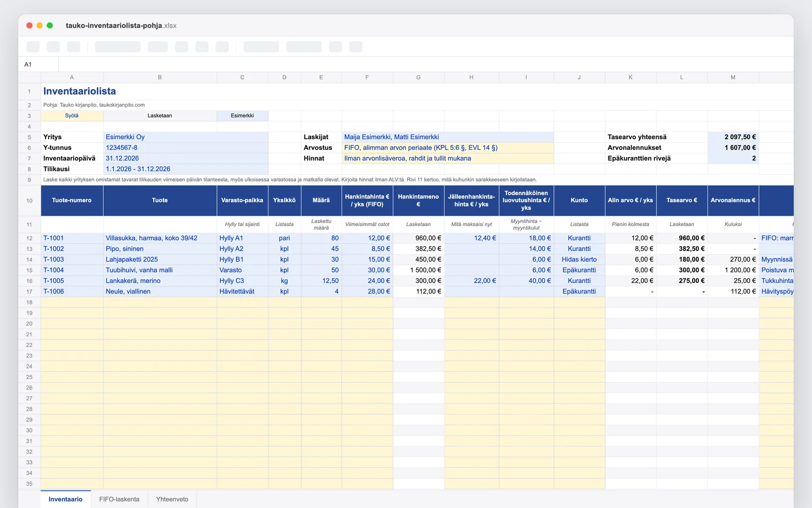The image size is (812, 508).
Task: Click Tuubihuivi, vanha malli cell
Action: click(160, 270)
